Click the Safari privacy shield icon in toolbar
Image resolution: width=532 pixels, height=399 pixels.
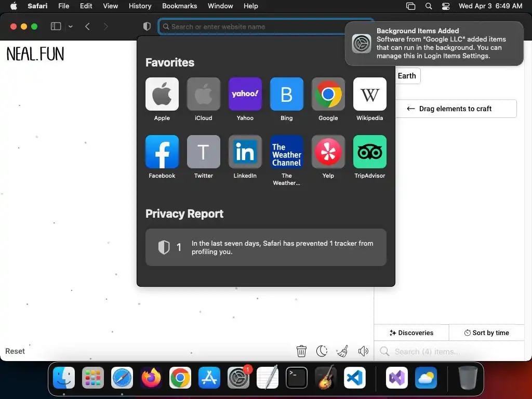coord(147,26)
